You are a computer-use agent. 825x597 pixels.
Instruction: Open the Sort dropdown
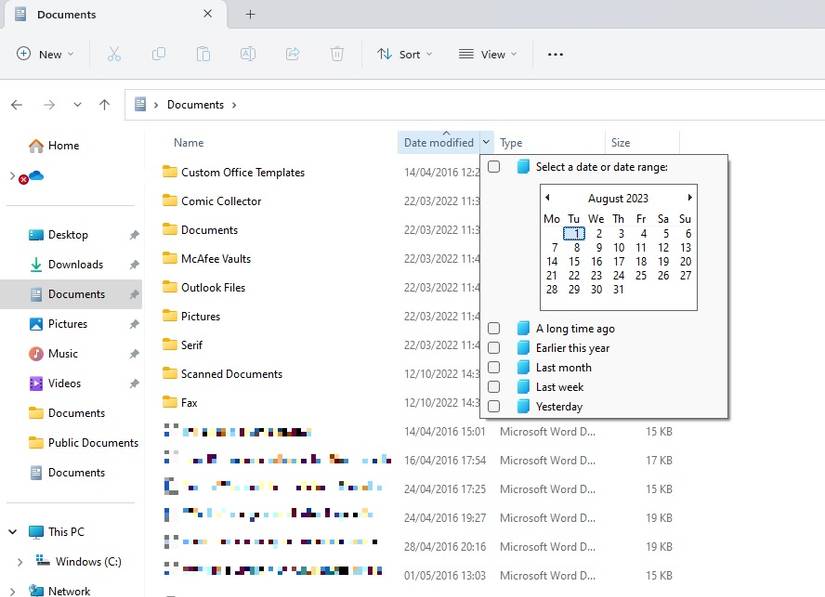click(x=404, y=54)
